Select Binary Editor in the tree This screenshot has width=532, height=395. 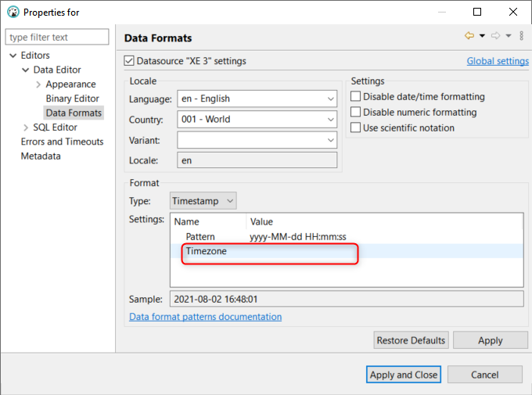point(72,99)
